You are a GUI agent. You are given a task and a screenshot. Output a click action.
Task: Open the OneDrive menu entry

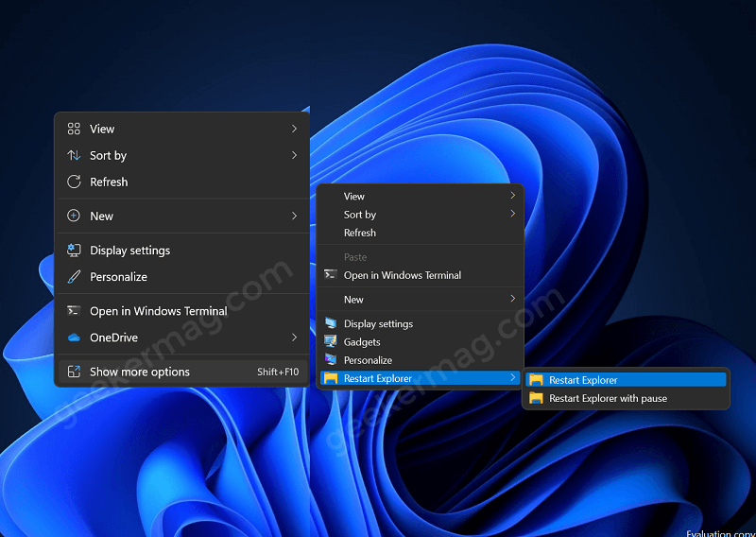(181, 338)
